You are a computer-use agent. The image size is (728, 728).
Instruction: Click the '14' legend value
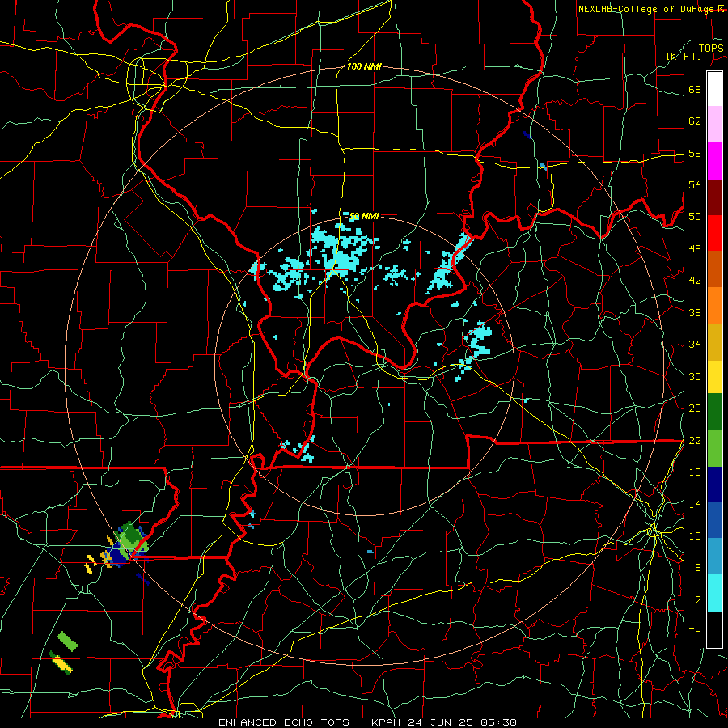[695, 504]
